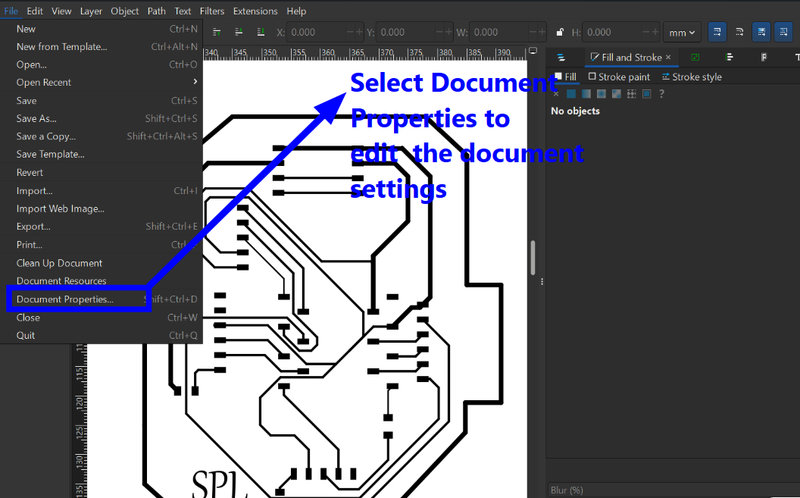Increase X value with plus stepper

pos(359,33)
